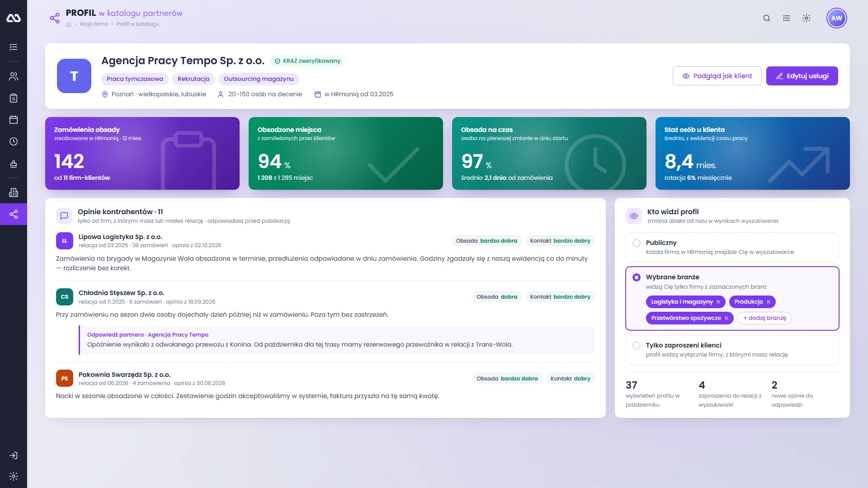Open the AW user avatar

coord(837,18)
